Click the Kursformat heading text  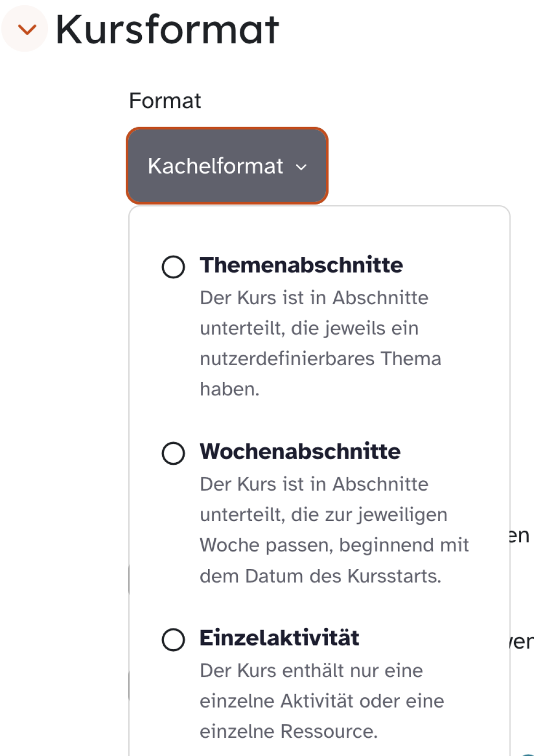(x=168, y=30)
